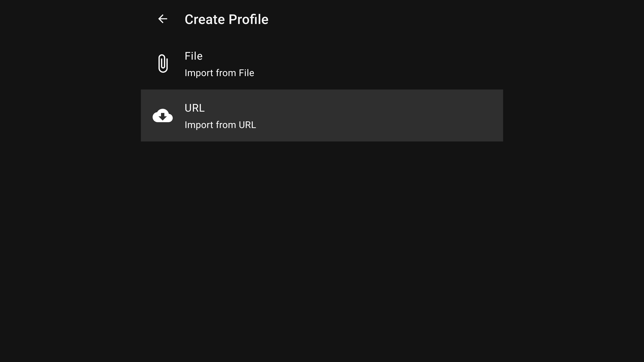Select the clip icon for file import

click(x=163, y=64)
